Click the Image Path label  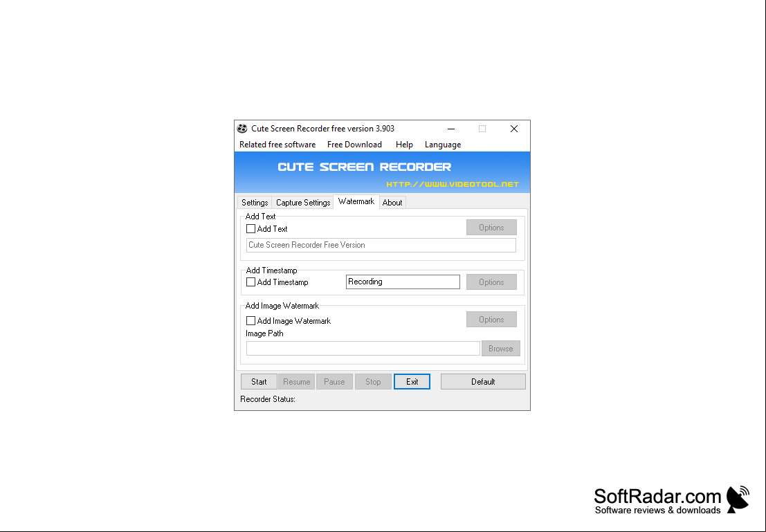[x=264, y=333]
